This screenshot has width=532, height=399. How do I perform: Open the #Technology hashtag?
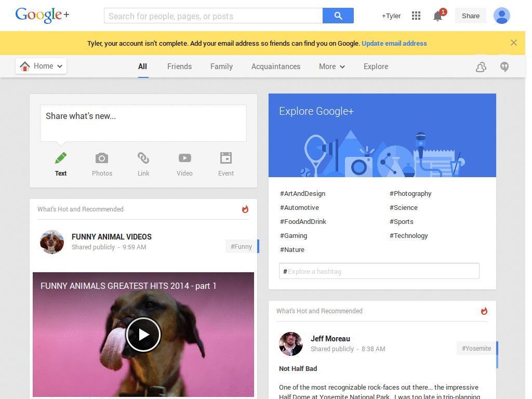coord(408,235)
